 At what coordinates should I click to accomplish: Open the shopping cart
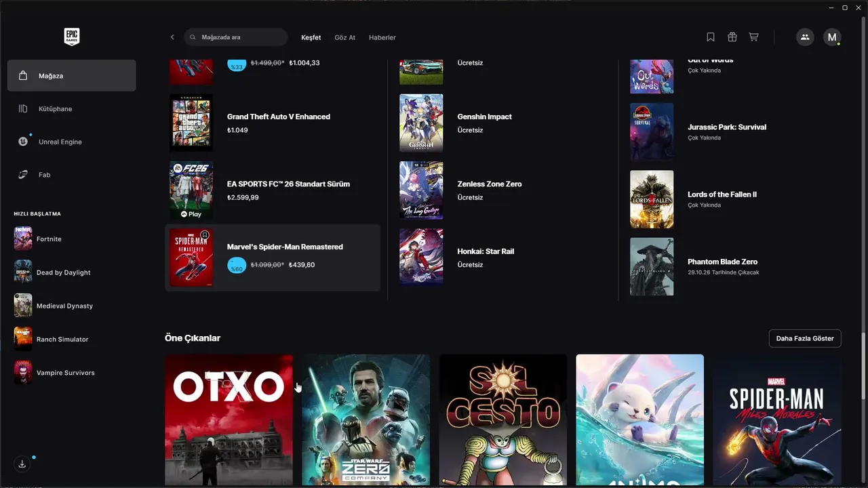[753, 37]
